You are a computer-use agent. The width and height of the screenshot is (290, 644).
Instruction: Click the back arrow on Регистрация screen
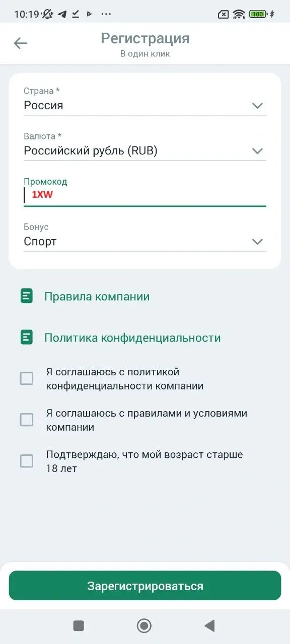[20, 43]
